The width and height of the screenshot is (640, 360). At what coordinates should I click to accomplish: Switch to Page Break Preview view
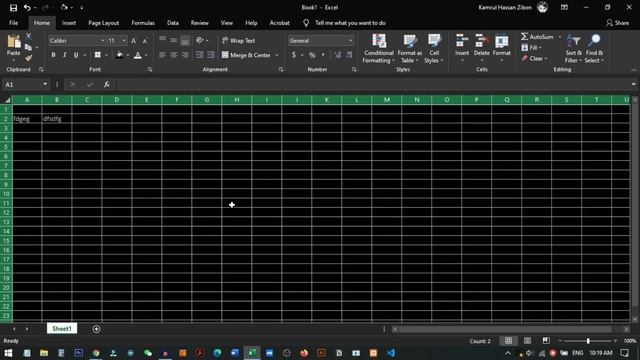coord(546,340)
